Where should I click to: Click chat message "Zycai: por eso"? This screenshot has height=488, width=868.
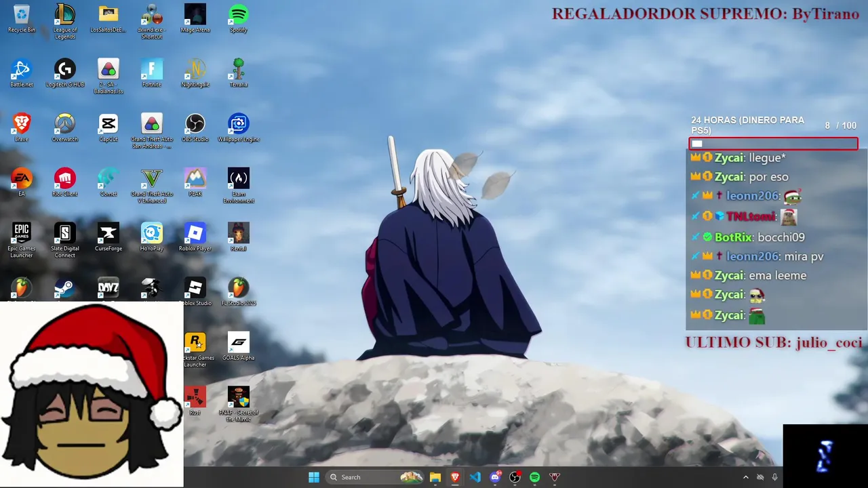click(740, 177)
